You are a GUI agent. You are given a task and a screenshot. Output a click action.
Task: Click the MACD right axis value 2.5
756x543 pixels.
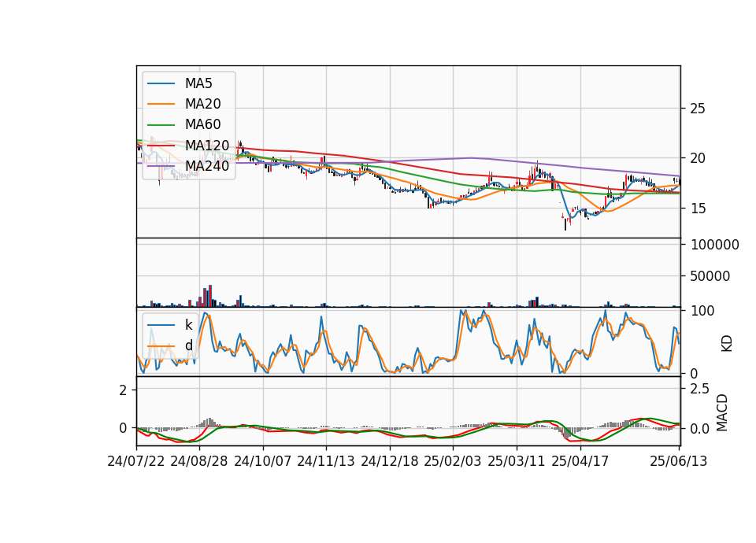[700, 389]
